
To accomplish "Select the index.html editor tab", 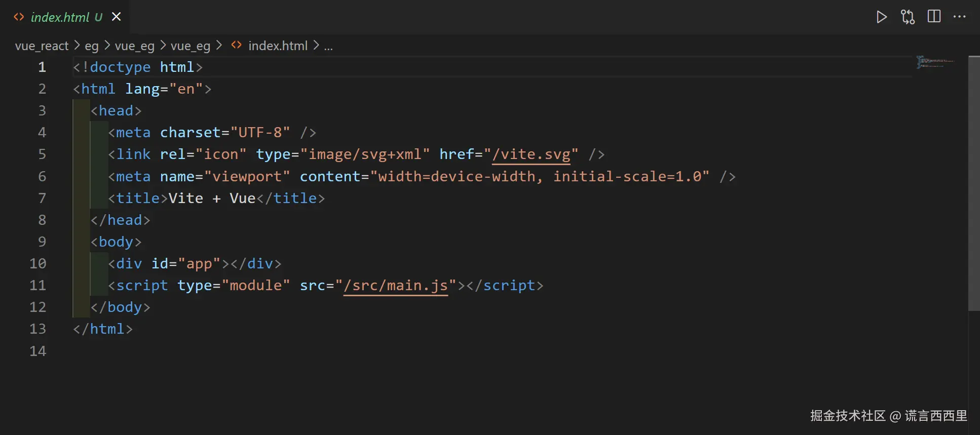I will tap(60, 17).
